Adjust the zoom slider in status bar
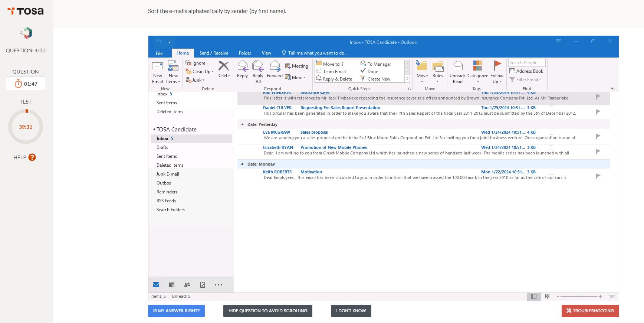 pos(579,297)
